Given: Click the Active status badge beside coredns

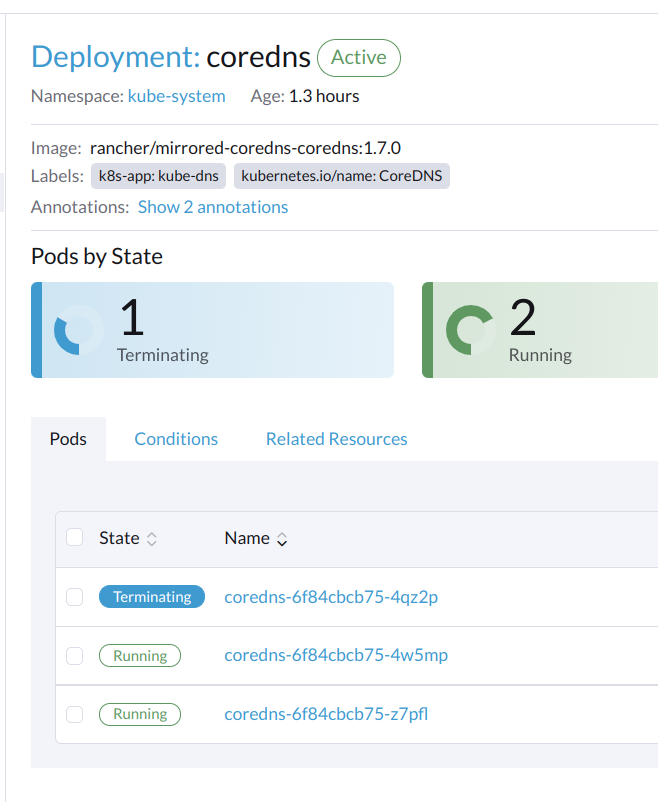Looking at the screenshot, I should pyautogui.click(x=358, y=57).
